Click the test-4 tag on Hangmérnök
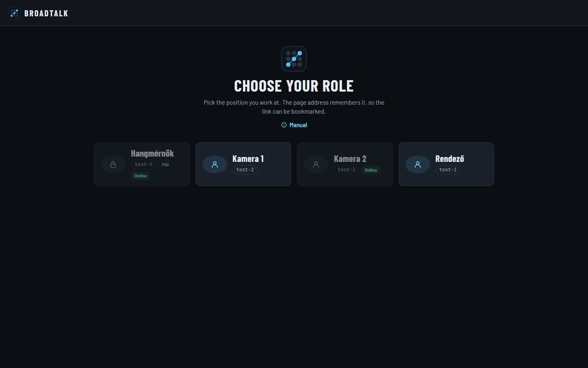 pos(143,164)
